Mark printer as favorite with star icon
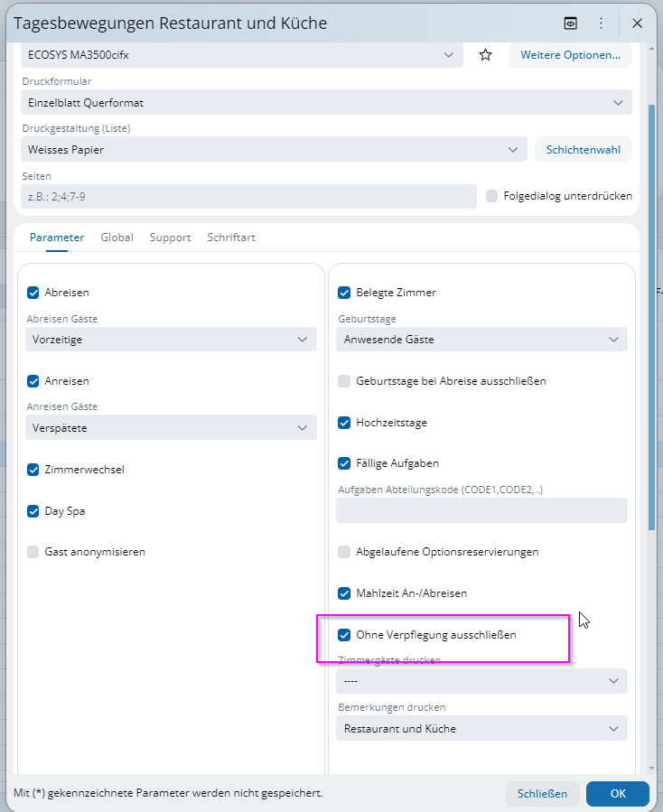The image size is (663, 812). tap(485, 55)
